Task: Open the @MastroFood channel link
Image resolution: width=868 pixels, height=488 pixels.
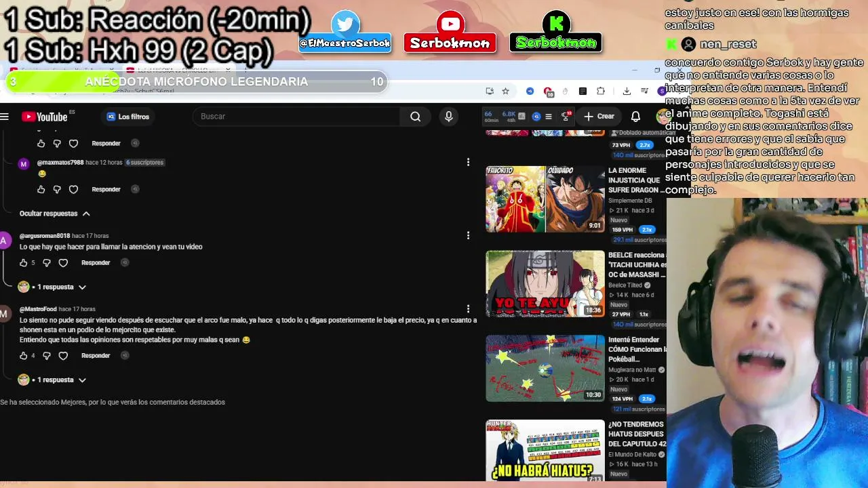Action: 38,309
